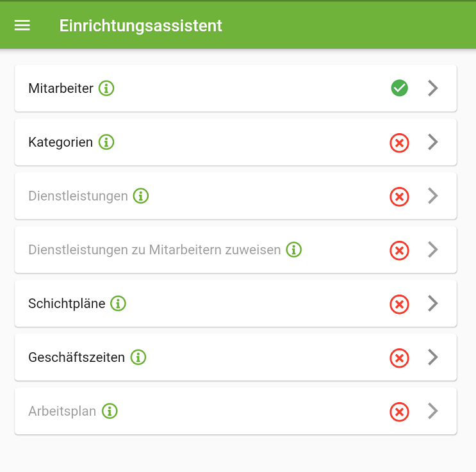Show info for Schichtpläne
This screenshot has height=472, width=476.
pyautogui.click(x=118, y=303)
